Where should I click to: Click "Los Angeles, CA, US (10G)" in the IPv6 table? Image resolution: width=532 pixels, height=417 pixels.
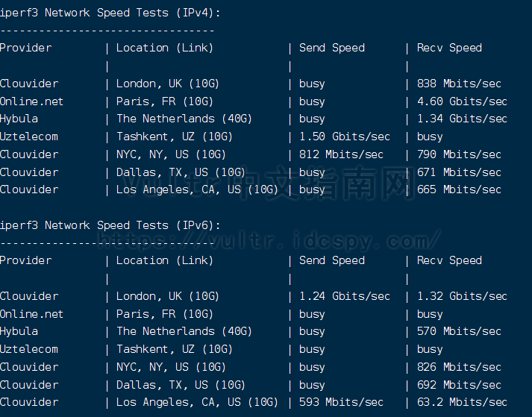point(197,402)
